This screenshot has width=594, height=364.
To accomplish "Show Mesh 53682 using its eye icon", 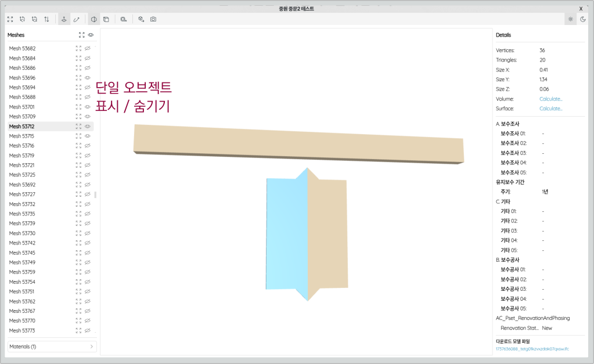I will click(x=88, y=49).
